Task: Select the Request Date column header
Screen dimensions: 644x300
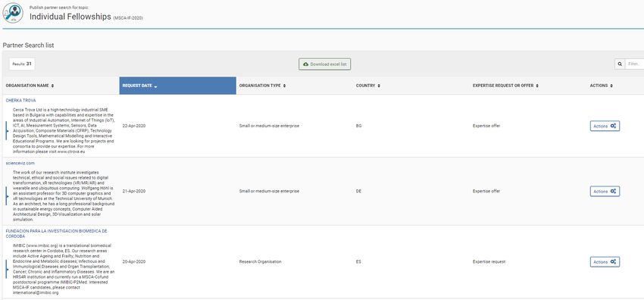Action: [x=177, y=86]
